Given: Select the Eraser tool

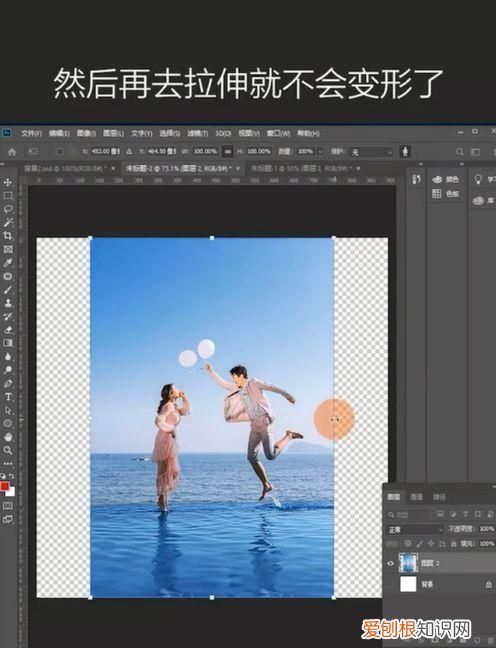Looking at the screenshot, I should pyautogui.click(x=8, y=330).
